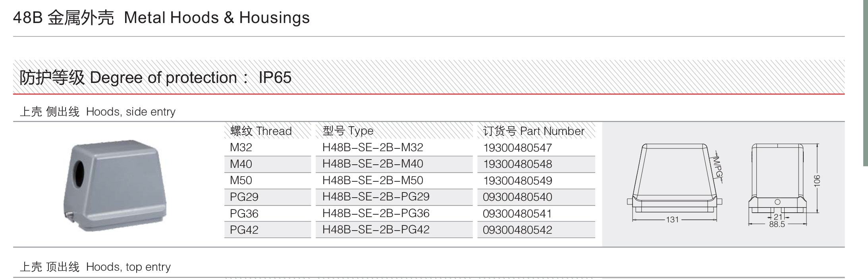Click part number 09300480542
The height and width of the screenshot is (279, 868).
517,230
